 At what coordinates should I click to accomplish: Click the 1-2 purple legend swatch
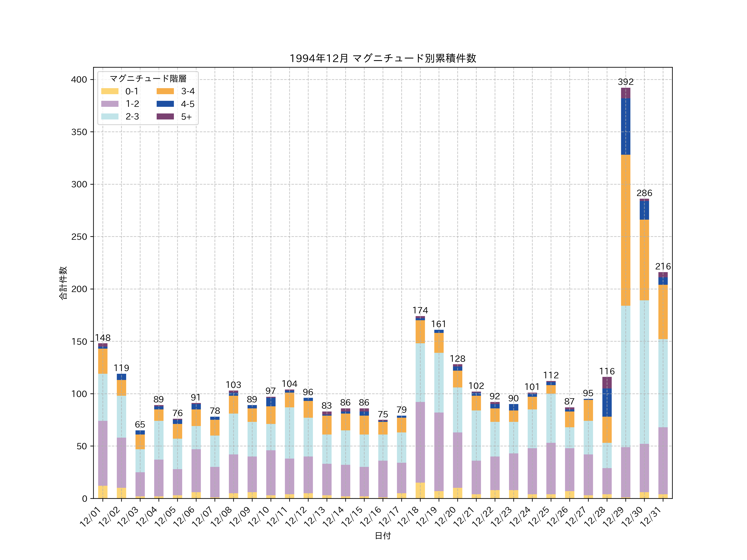[x=110, y=104]
